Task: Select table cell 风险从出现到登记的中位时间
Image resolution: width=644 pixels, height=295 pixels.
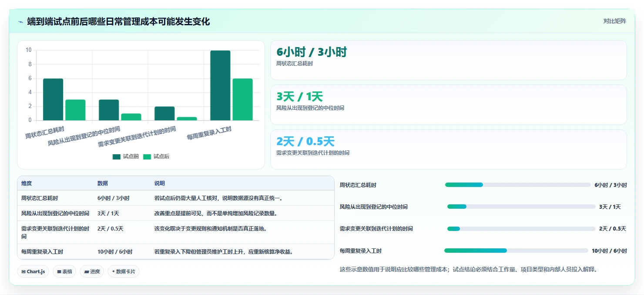Action: click(55, 214)
